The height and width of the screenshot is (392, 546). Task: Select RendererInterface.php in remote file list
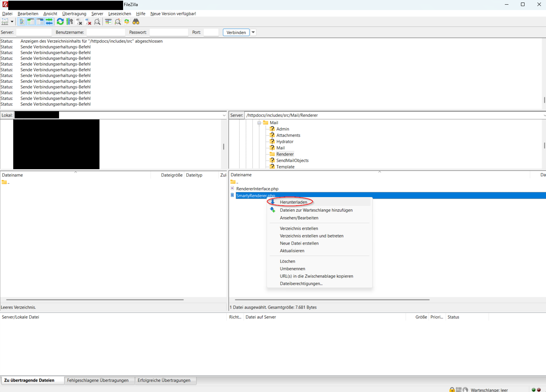[257, 189]
